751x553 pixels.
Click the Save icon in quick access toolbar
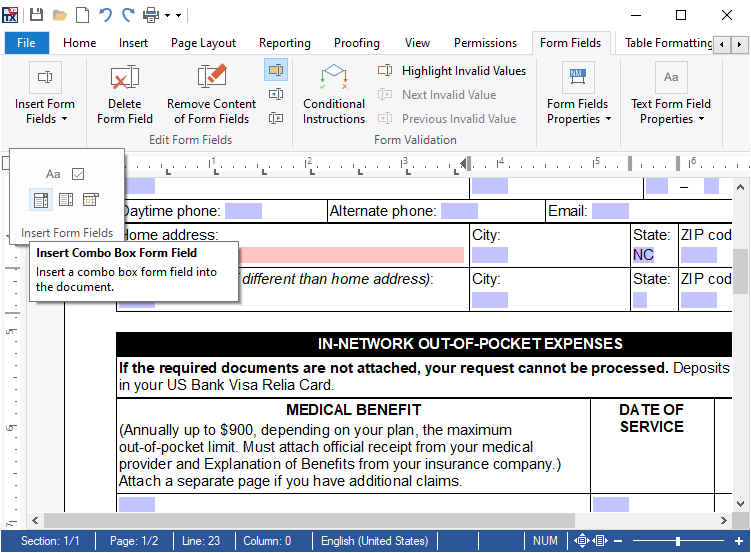click(37, 15)
